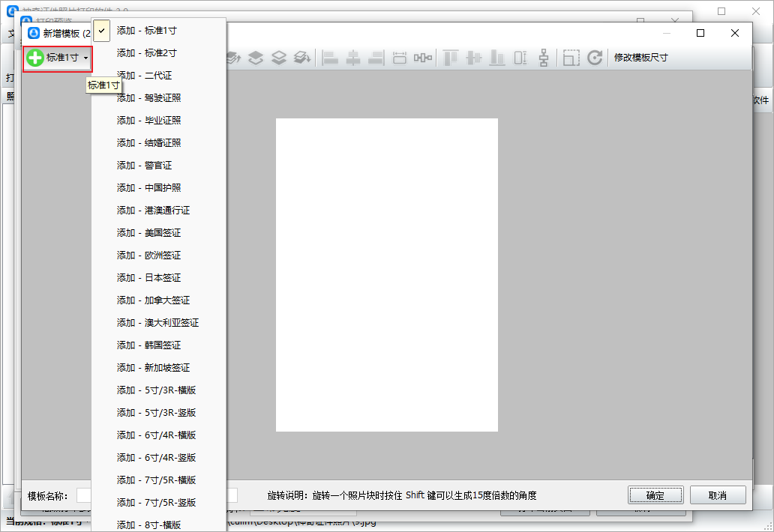Click the green plus add-photo icon
This screenshot has height=532, width=774.
(34, 58)
